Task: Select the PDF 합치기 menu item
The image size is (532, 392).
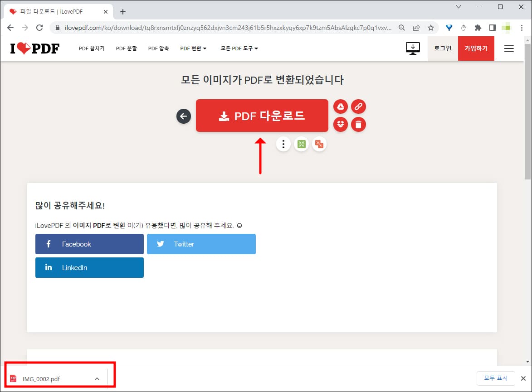Action: pyautogui.click(x=92, y=48)
